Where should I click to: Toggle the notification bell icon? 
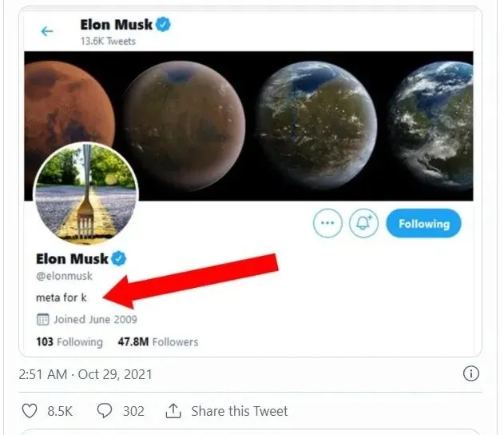[363, 224]
